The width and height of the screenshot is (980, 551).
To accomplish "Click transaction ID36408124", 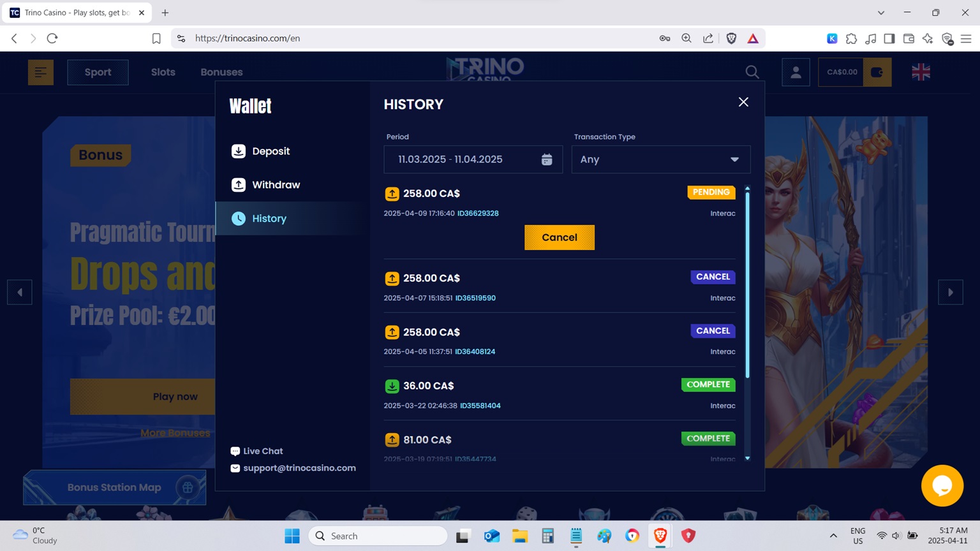I will tap(475, 351).
